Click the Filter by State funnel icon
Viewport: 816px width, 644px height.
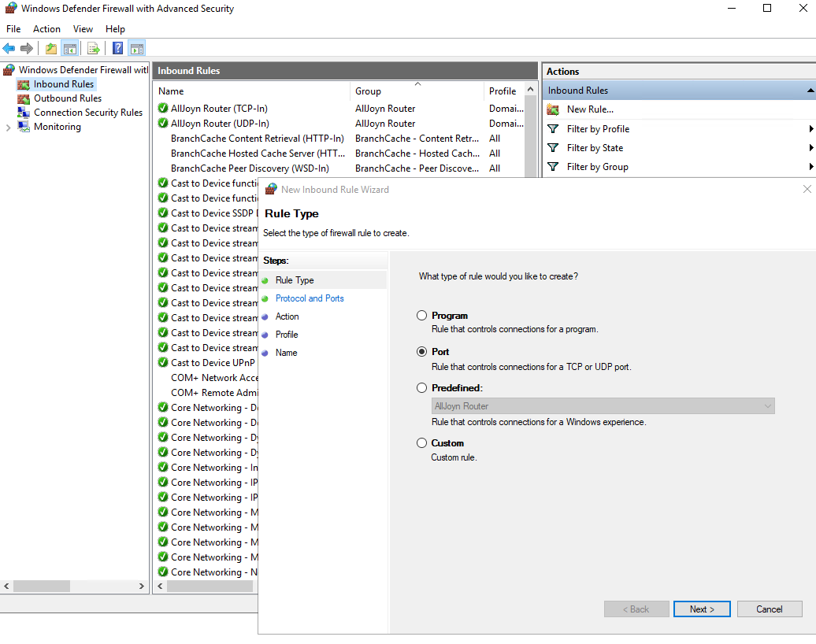point(553,148)
